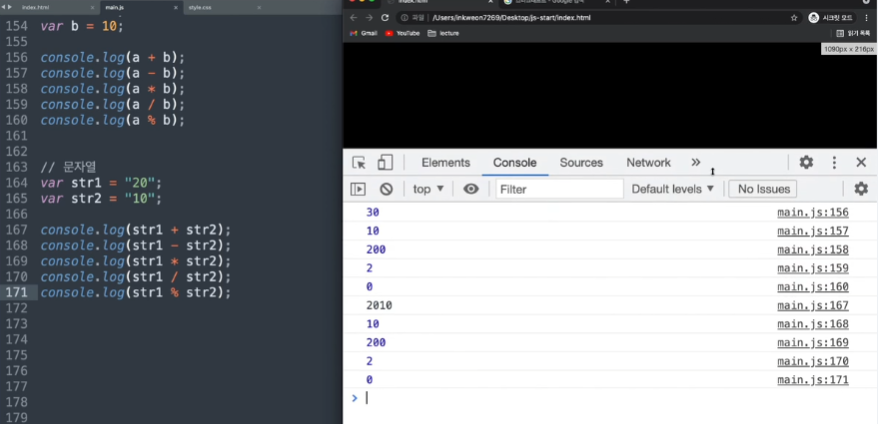Click the site info icon in address bar
The width and height of the screenshot is (883, 424).
point(404,17)
